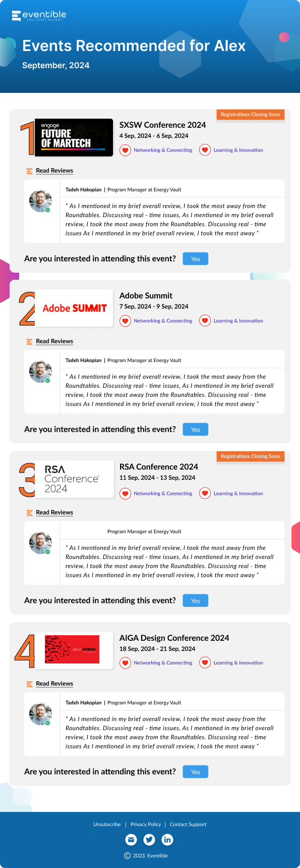Click heart icon beside Networking for AIGA
The height and width of the screenshot is (868, 300).
click(125, 662)
